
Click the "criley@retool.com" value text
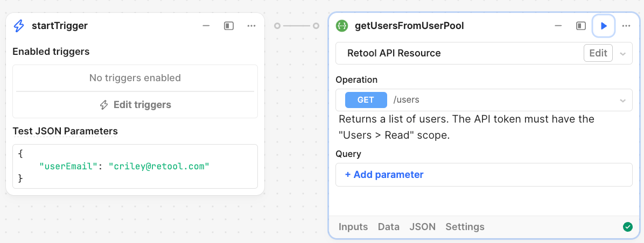coord(159,166)
